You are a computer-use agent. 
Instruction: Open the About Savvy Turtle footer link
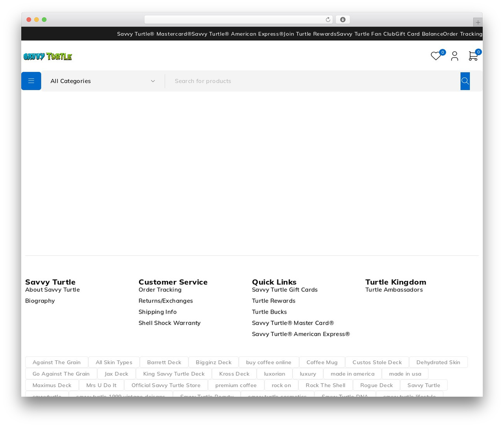pos(52,290)
